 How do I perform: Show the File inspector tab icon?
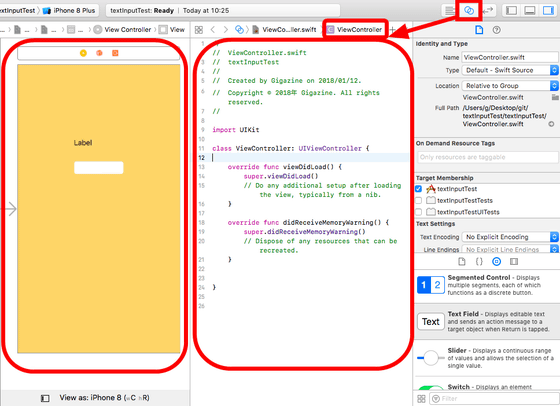point(479,30)
